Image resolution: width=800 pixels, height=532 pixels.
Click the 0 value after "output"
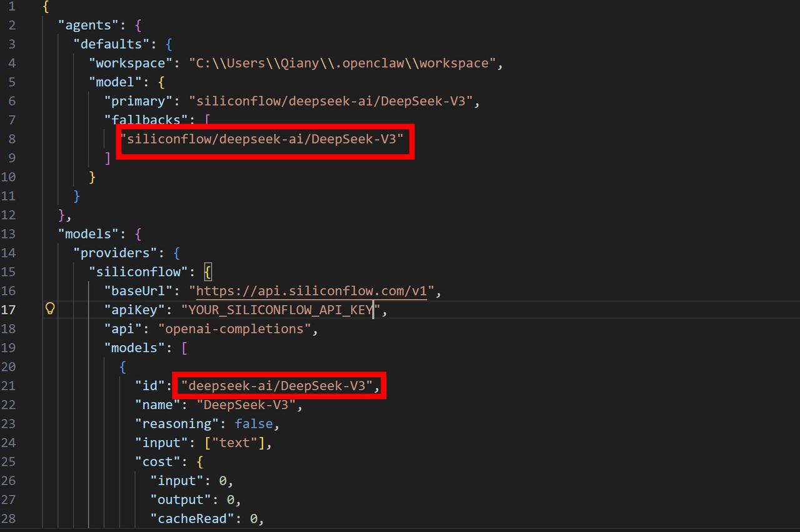pyautogui.click(x=231, y=499)
